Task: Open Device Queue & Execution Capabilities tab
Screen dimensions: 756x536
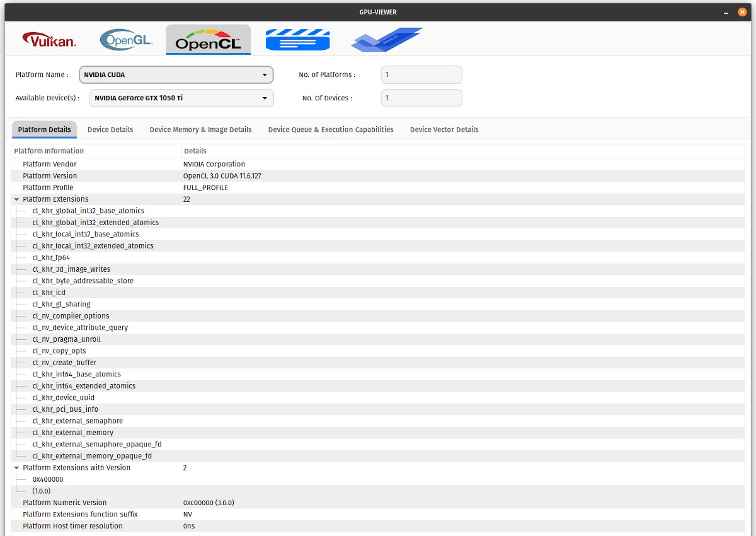Action: 331,129
